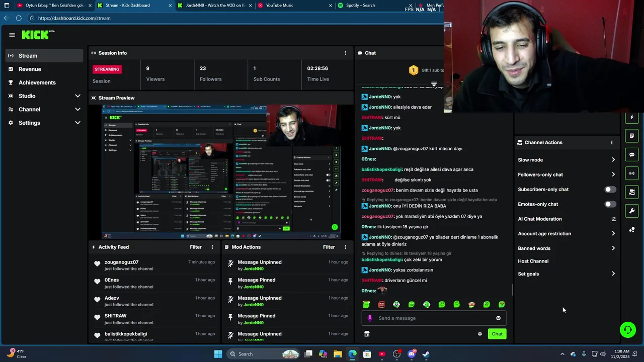This screenshot has width=644, height=362.
Task: Click the gift badge icon numbered 1
Action: tap(413, 70)
